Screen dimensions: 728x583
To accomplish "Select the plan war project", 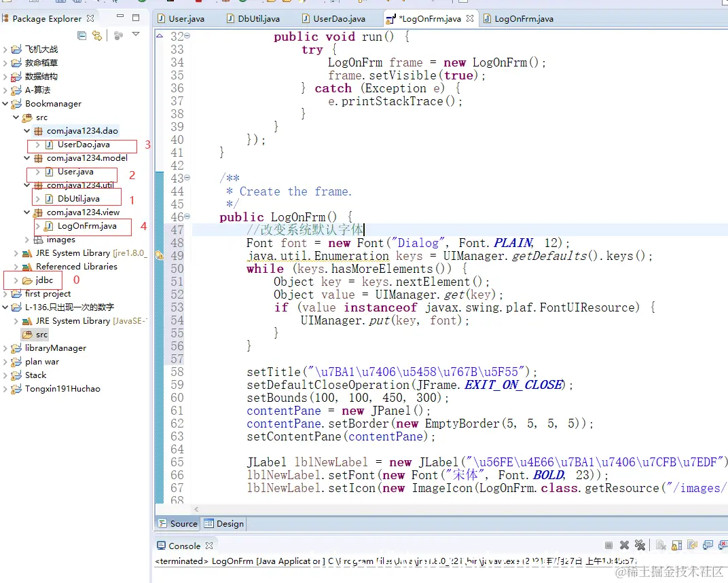I will pyautogui.click(x=42, y=362).
